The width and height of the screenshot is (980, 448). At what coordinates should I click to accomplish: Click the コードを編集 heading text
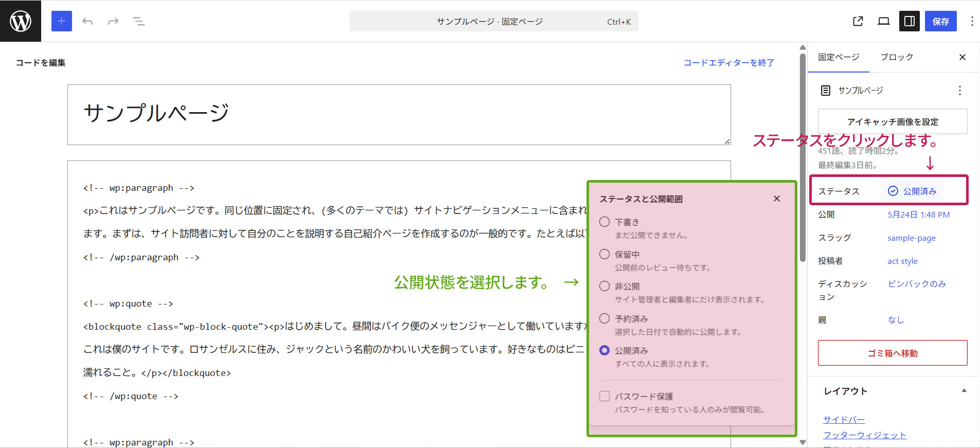(x=41, y=63)
